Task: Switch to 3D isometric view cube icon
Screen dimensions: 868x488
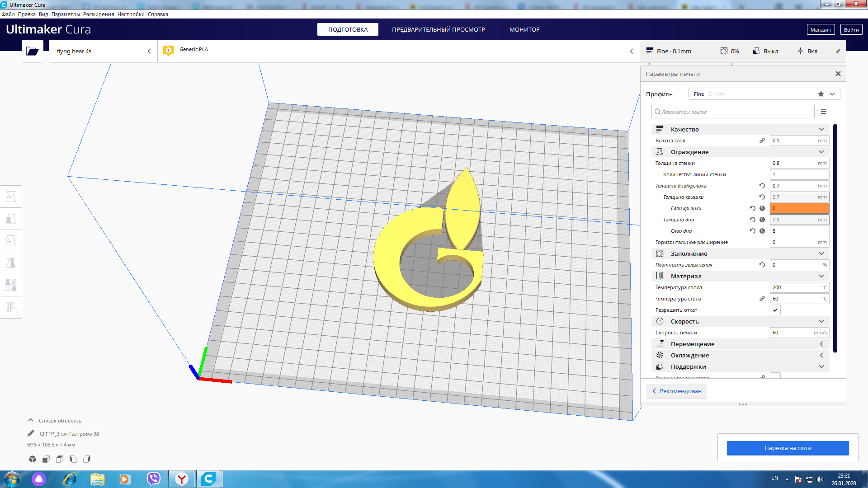Action: coord(33,459)
